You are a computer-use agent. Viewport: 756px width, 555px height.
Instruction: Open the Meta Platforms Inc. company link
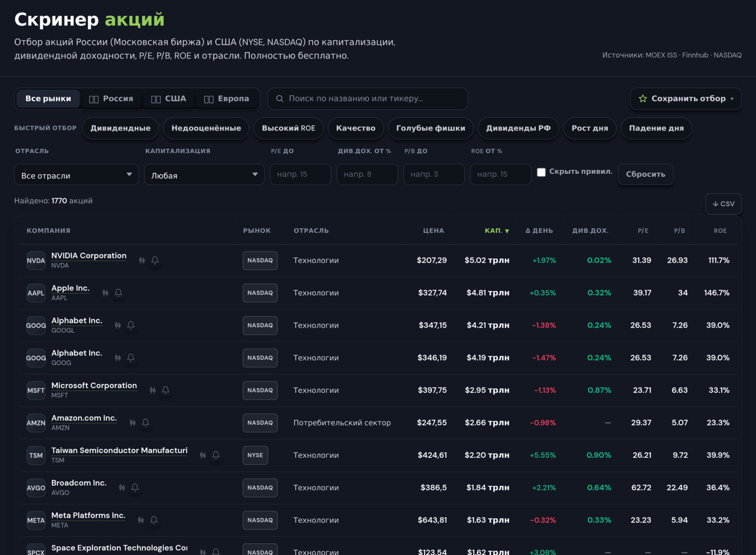point(88,516)
